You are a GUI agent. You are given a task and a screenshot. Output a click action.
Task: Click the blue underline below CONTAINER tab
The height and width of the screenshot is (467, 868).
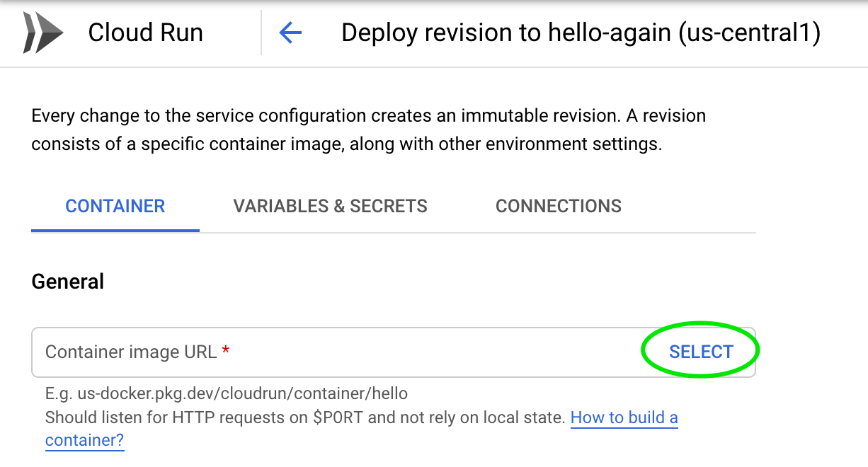pyautogui.click(x=115, y=230)
